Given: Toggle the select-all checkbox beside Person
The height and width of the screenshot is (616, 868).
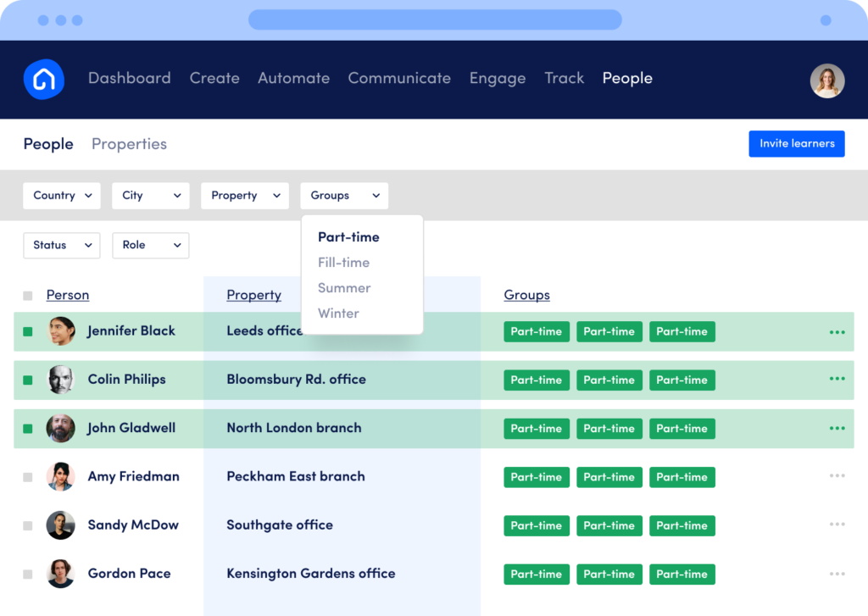Looking at the screenshot, I should [28, 296].
